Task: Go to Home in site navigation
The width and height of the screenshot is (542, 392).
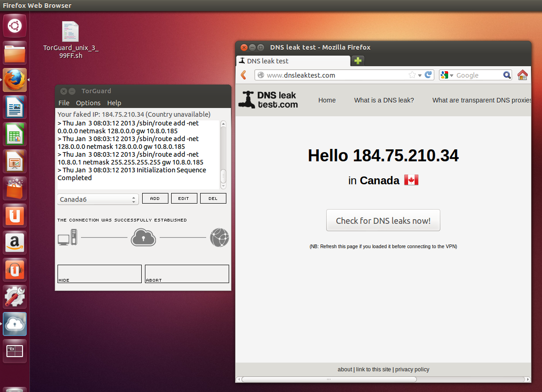Action: tap(327, 100)
